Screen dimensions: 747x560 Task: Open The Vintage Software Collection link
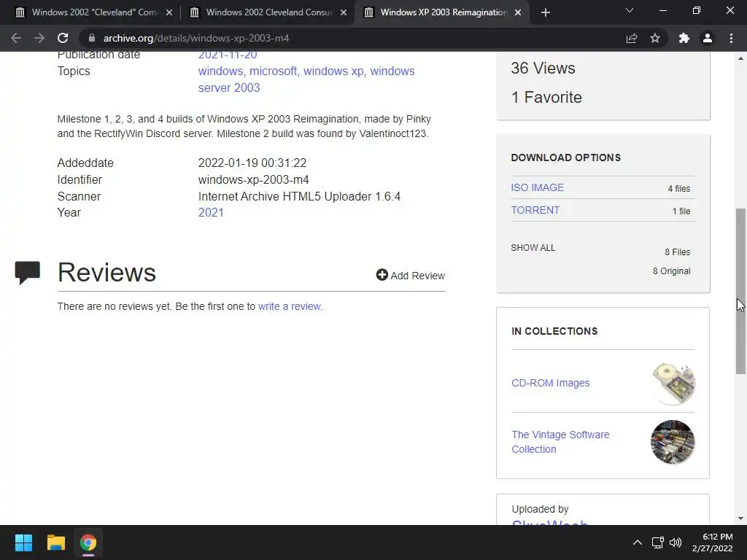pos(560,442)
